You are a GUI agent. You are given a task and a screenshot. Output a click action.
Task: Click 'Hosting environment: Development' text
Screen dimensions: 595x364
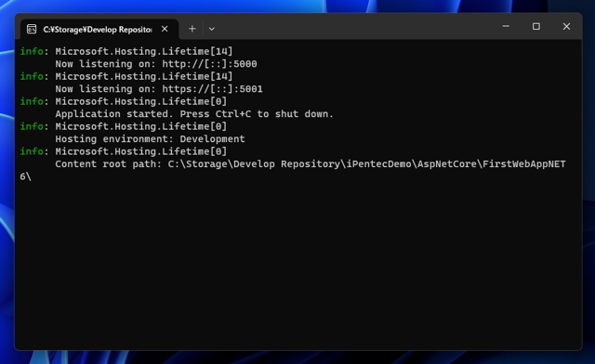tap(150, 138)
